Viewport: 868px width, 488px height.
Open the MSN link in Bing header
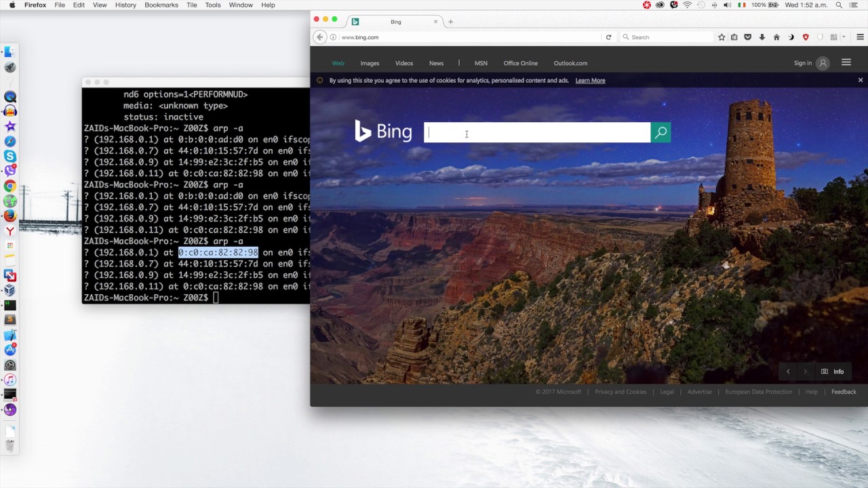point(481,63)
